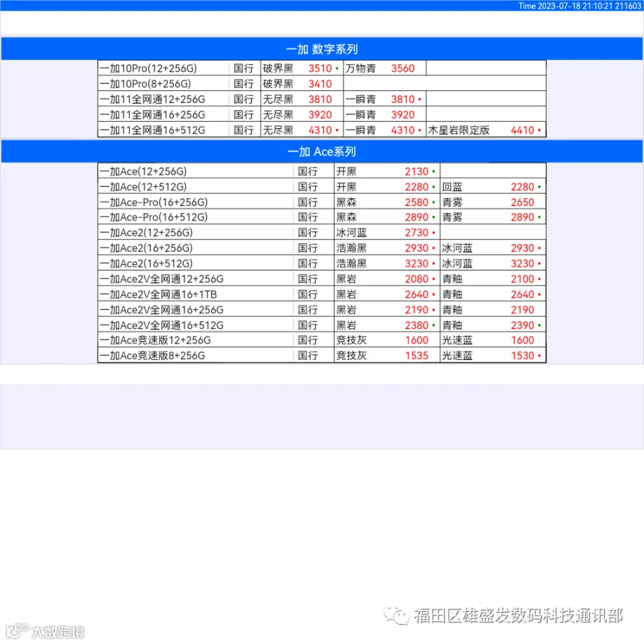
Task: Click price '2100' for 青釉
Action: pyautogui.click(x=522, y=279)
